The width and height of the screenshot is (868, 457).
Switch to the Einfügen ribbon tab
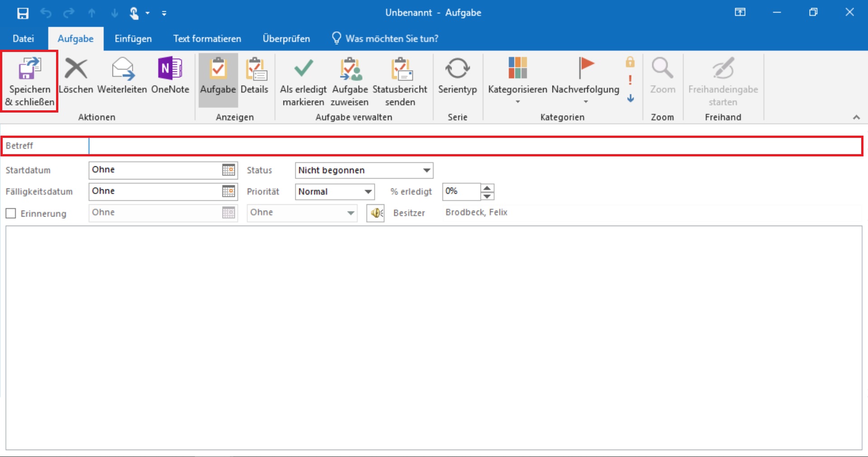click(x=133, y=38)
